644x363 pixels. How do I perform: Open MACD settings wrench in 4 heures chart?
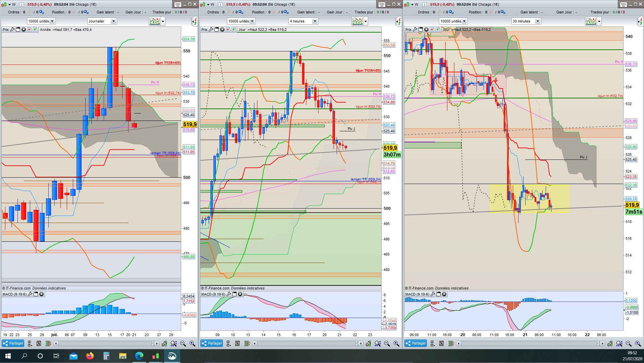tap(229, 294)
